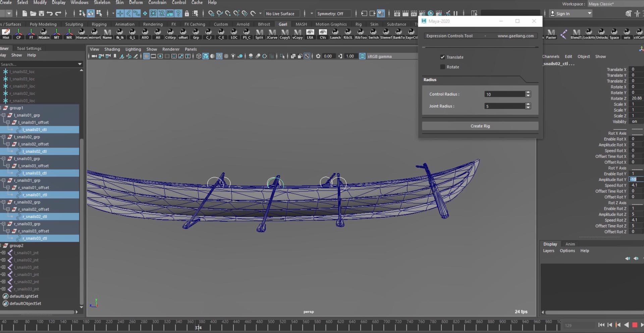Click the Undo arrow icon
The width and height of the screenshot is (644, 333).
tap(50, 13)
